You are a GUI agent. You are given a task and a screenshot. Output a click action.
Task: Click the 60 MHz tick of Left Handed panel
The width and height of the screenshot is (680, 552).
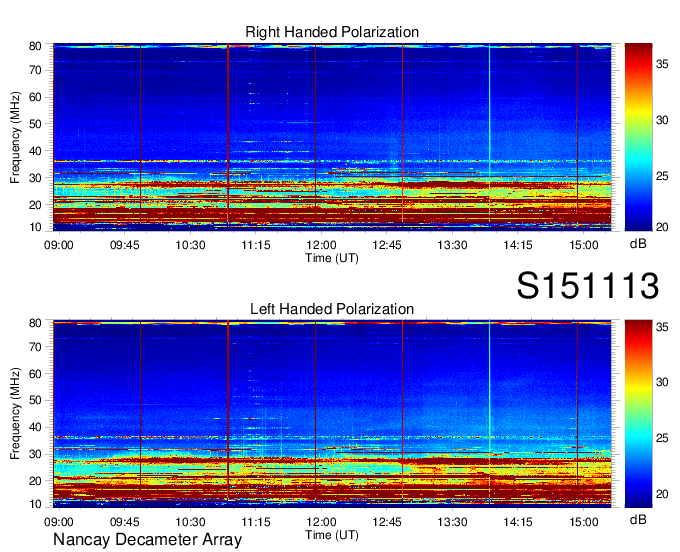pos(35,374)
